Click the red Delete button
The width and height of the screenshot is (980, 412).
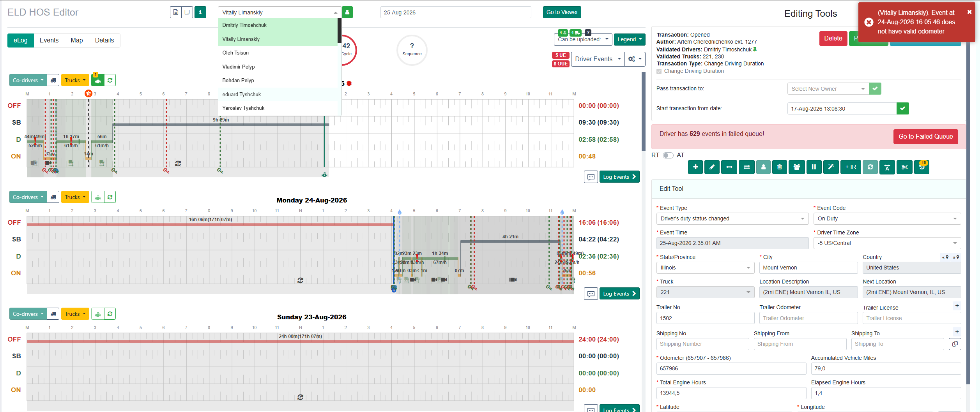(833, 39)
